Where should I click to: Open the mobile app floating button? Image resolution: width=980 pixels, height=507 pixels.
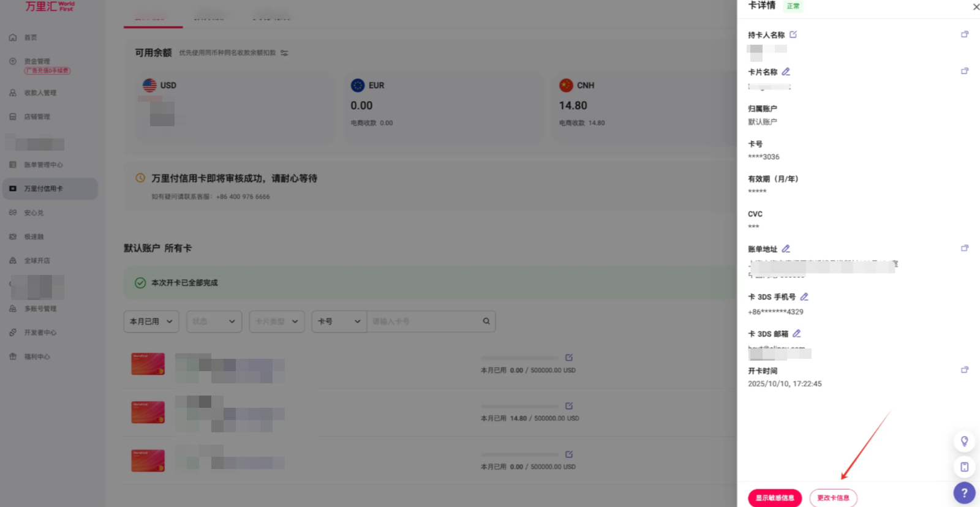pos(965,467)
